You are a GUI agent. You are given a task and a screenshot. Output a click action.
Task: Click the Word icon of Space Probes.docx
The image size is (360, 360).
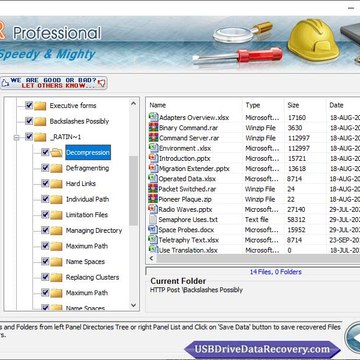pos(153,230)
